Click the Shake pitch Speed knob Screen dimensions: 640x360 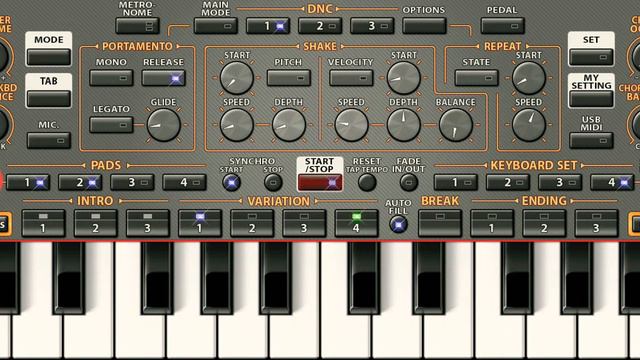point(237,125)
